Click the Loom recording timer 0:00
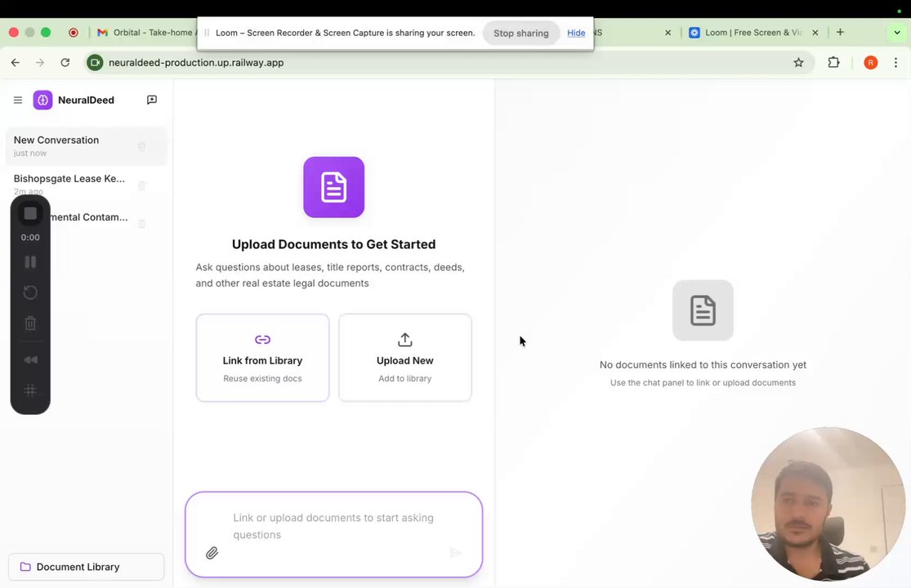 pos(30,238)
